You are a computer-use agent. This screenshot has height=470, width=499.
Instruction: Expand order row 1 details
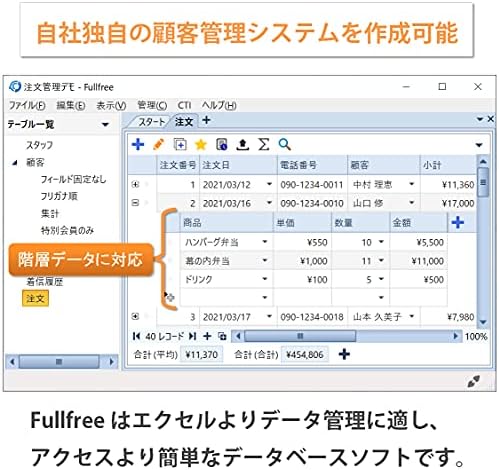(135, 184)
